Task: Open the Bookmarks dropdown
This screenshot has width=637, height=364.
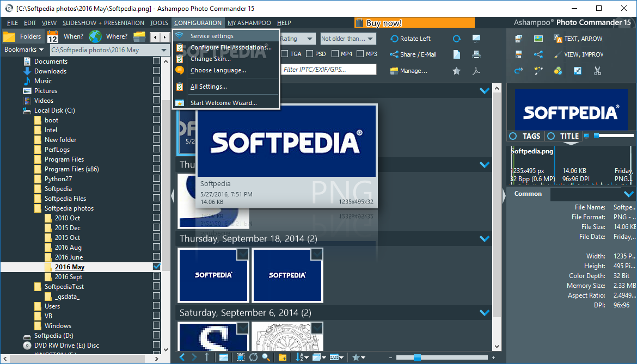Action: [x=23, y=50]
